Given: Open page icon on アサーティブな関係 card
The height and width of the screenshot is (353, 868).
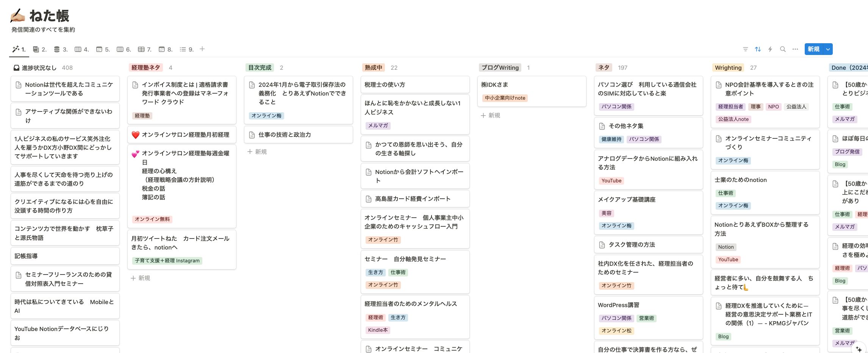Looking at the screenshot, I should pos(19,112).
